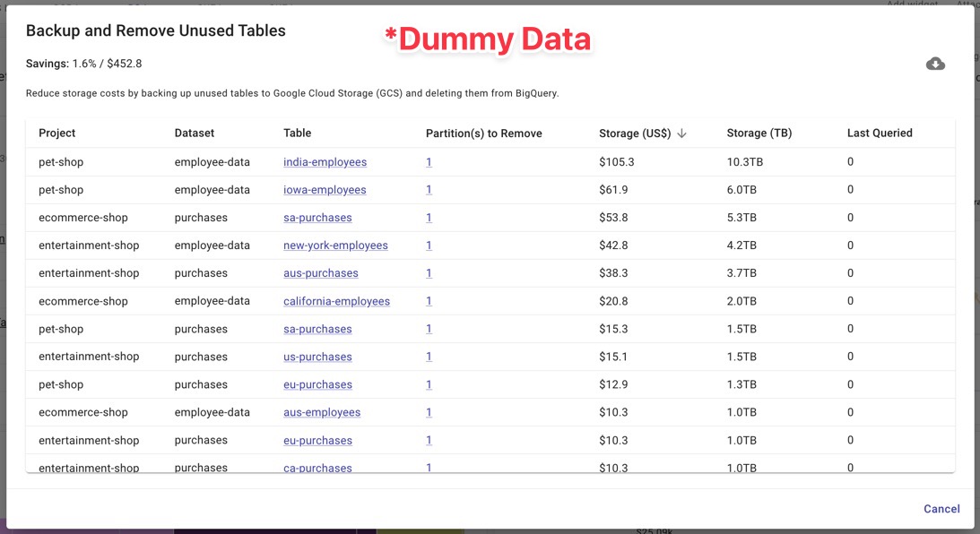Sort by the Storage (US$) header label

click(635, 133)
